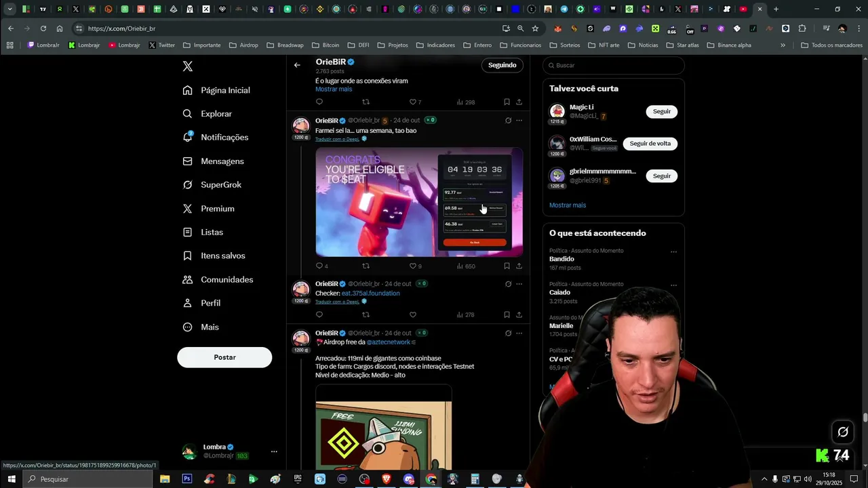Image resolution: width=868 pixels, height=488 pixels.
Task: Open the Bitcoin bookmarks folder
Action: pos(325,45)
